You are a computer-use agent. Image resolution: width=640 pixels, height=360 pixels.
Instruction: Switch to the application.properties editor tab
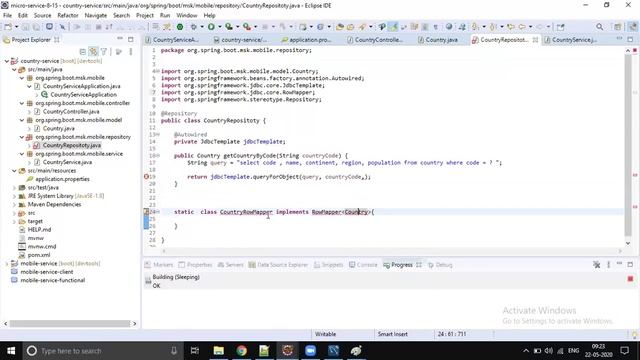pos(307,40)
